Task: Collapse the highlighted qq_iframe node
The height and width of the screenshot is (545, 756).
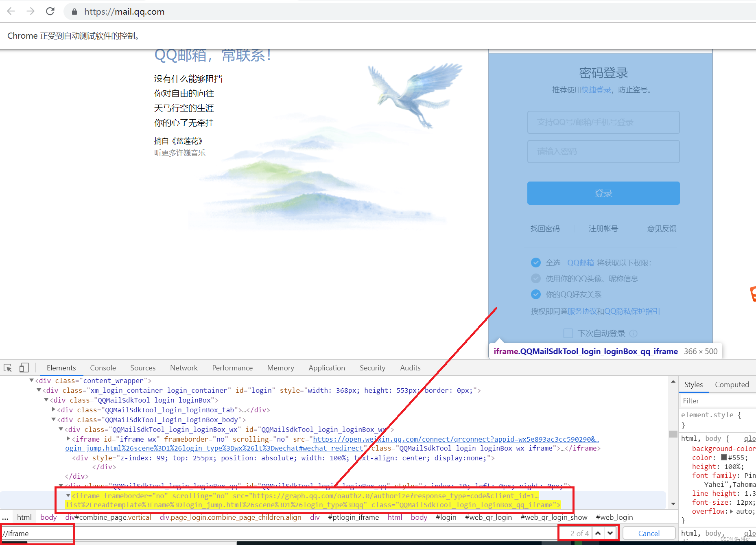Action: point(68,495)
